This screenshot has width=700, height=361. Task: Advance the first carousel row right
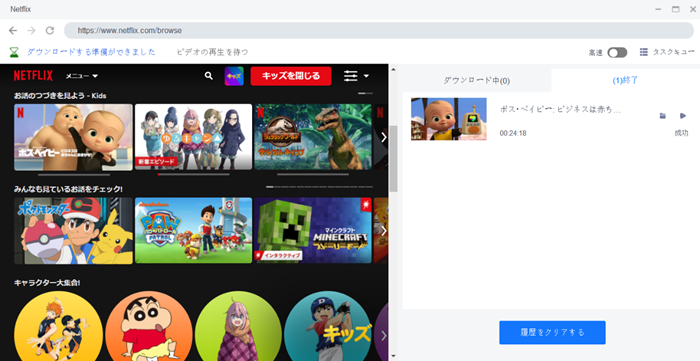point(383,137)
